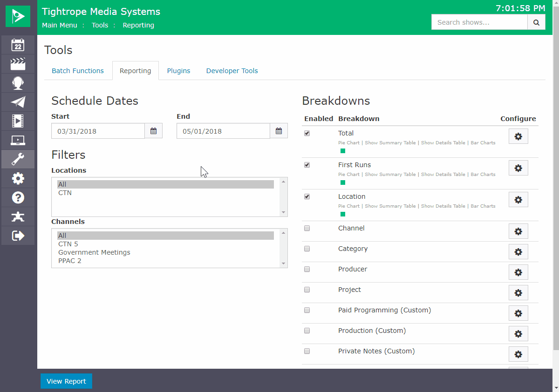Enable Private Notes (Custom) checkbox
The height and width of the screenshot is (392, 559).
307,351
